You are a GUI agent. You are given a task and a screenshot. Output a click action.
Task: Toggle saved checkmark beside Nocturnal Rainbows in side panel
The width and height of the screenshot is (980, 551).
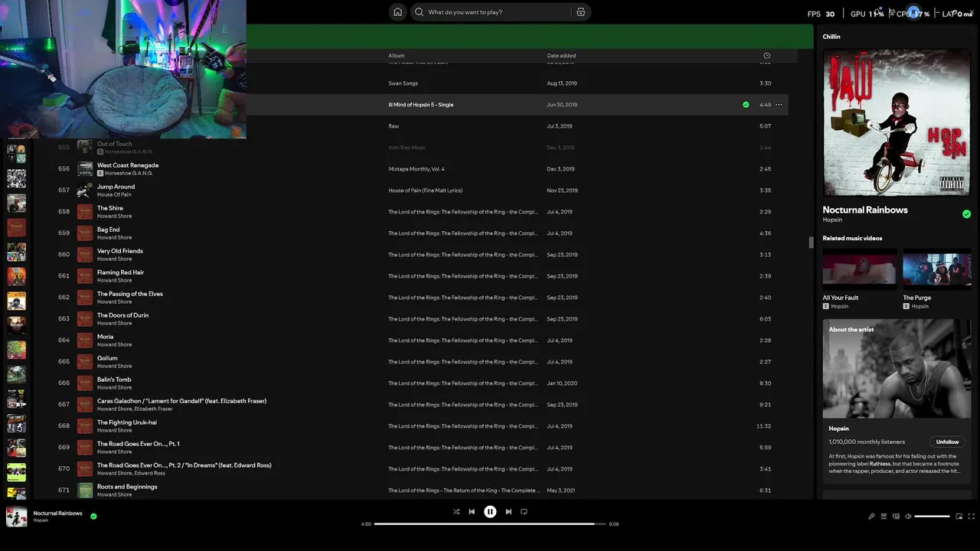966,214
